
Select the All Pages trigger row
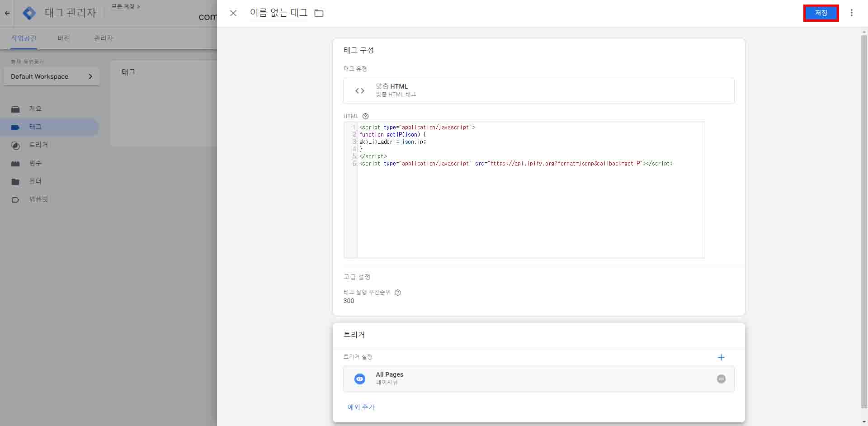click(x=538, y=379)
